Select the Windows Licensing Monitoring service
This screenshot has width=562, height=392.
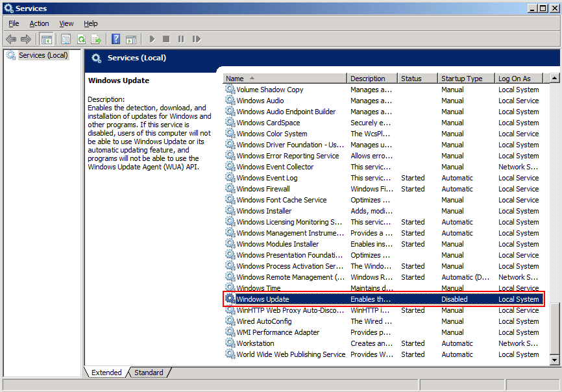pos(289,222)
